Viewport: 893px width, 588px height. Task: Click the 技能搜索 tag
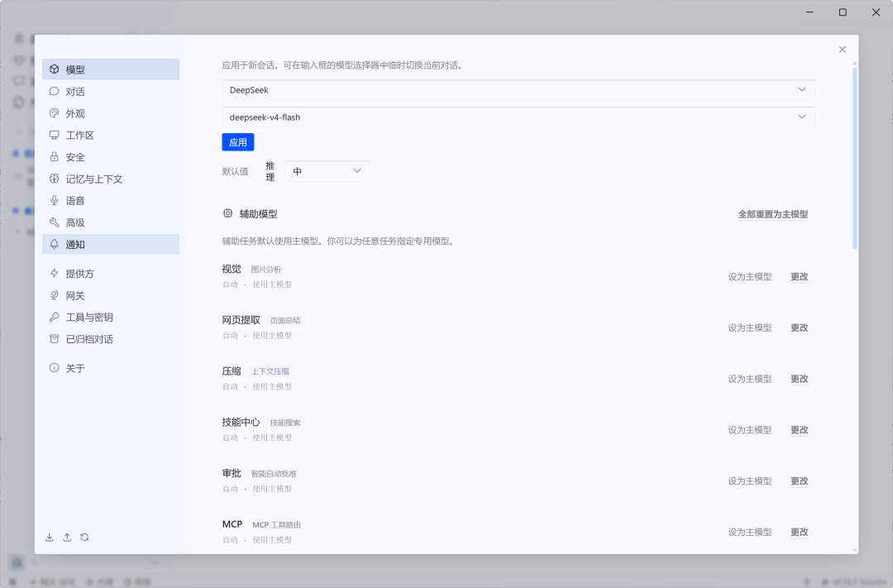point(285,423)
